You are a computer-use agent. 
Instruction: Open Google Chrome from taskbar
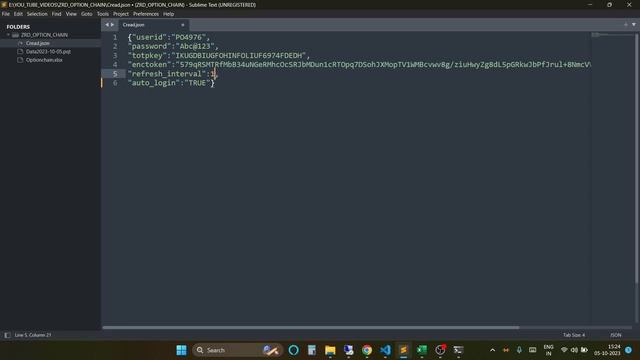click(367, 350)
